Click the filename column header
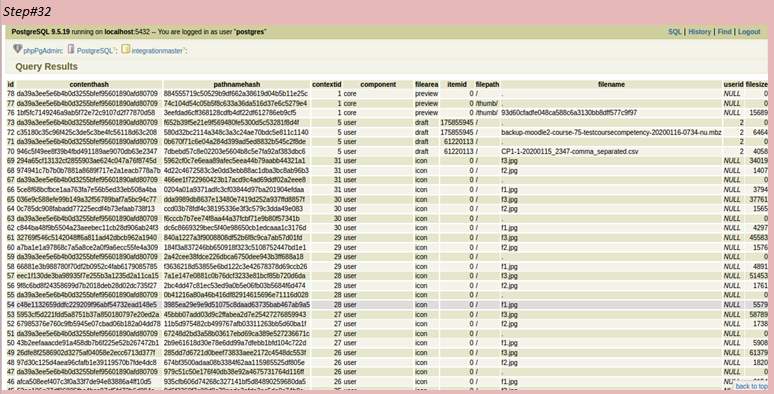This screenshot has height=394, width=774. 611,84
